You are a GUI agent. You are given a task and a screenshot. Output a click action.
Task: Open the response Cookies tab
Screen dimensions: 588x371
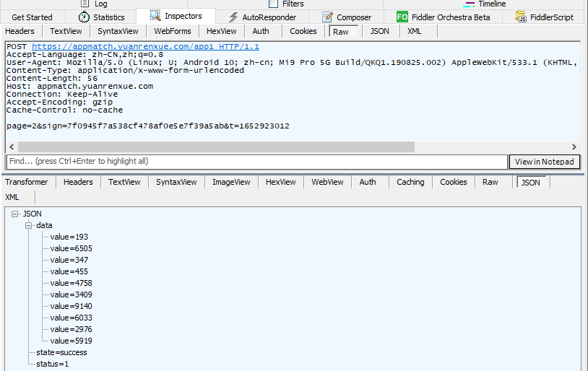pos(454,182)
